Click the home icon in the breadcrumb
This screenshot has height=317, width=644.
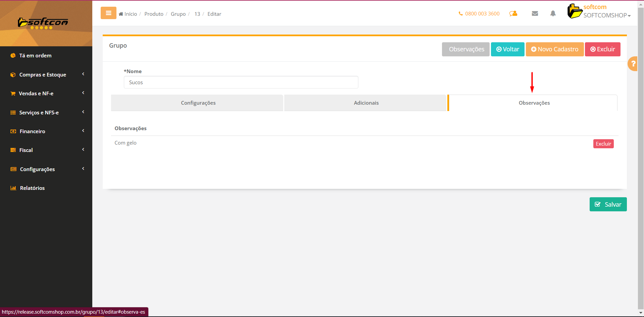(x=121, y=14)
